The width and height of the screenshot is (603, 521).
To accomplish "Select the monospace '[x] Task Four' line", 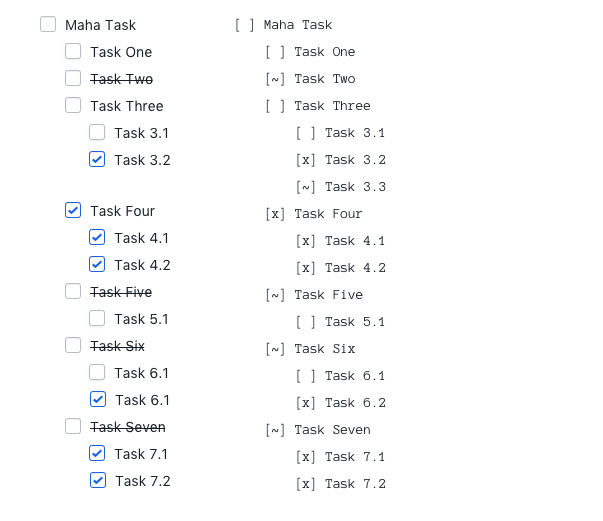I will 314,214.
